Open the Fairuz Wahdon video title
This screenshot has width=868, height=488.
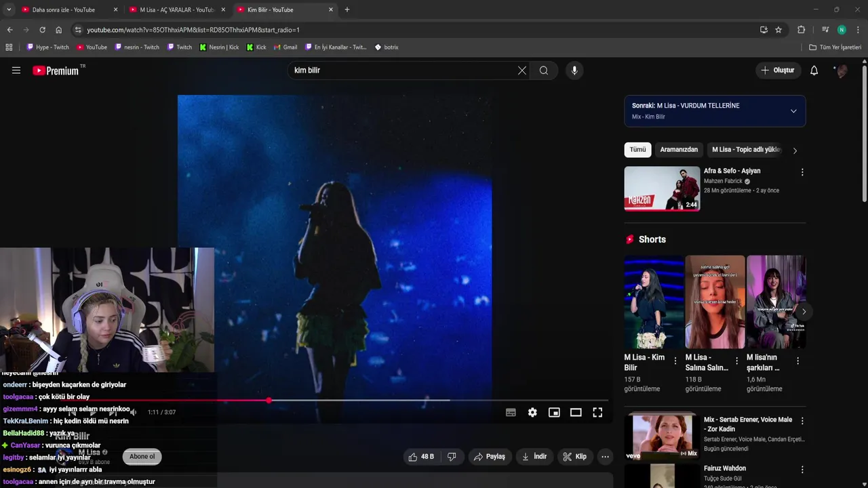pos(724,468)
